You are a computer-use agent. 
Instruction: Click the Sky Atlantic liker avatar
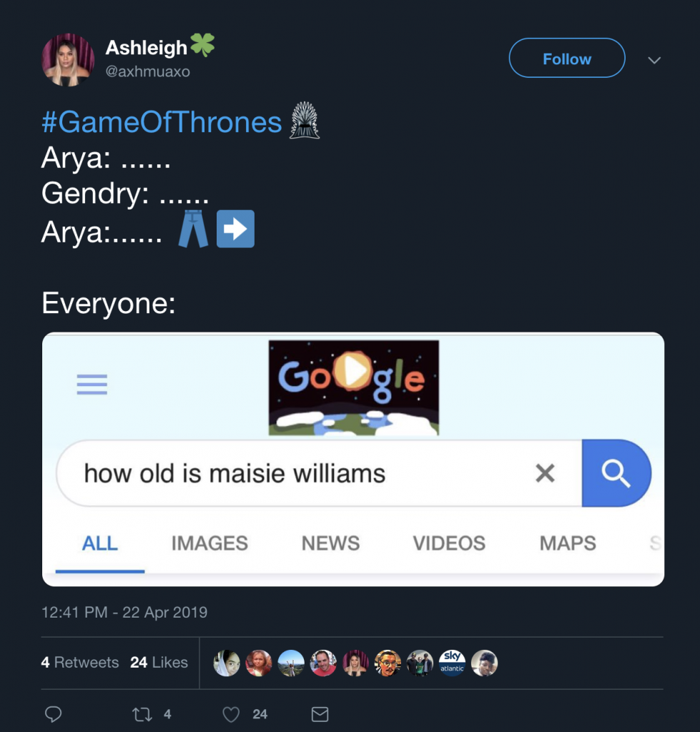point(452,663)
